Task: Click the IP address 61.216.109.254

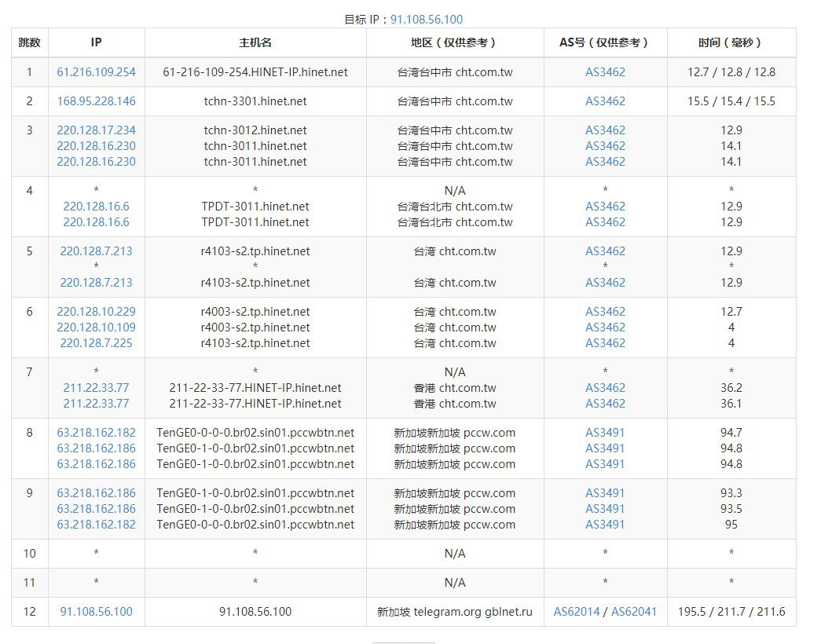Action: click(96, 72)
